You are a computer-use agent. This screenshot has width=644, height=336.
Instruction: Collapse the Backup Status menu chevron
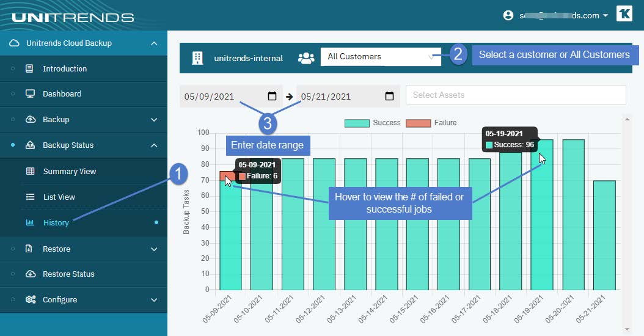point(154,145)
